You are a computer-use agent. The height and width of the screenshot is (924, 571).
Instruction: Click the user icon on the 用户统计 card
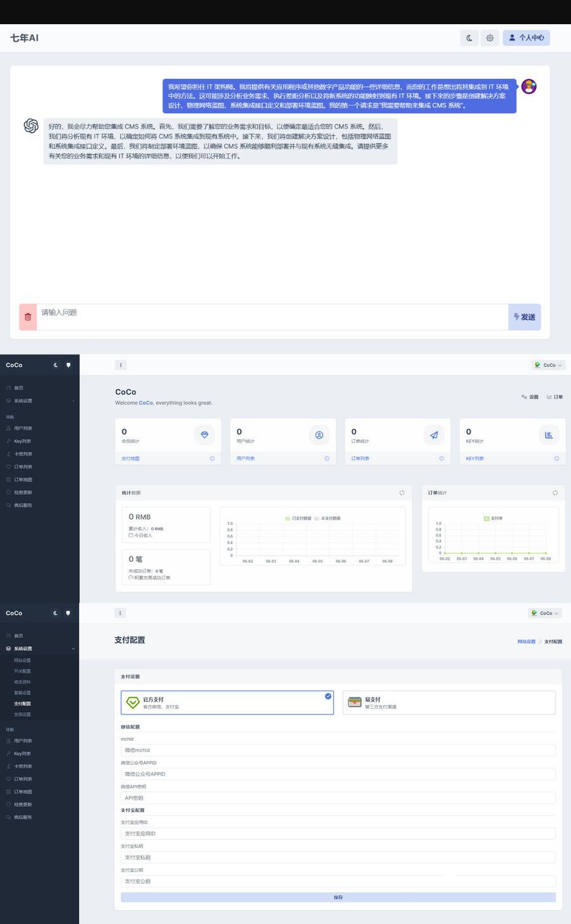click(x=319, y=435)
